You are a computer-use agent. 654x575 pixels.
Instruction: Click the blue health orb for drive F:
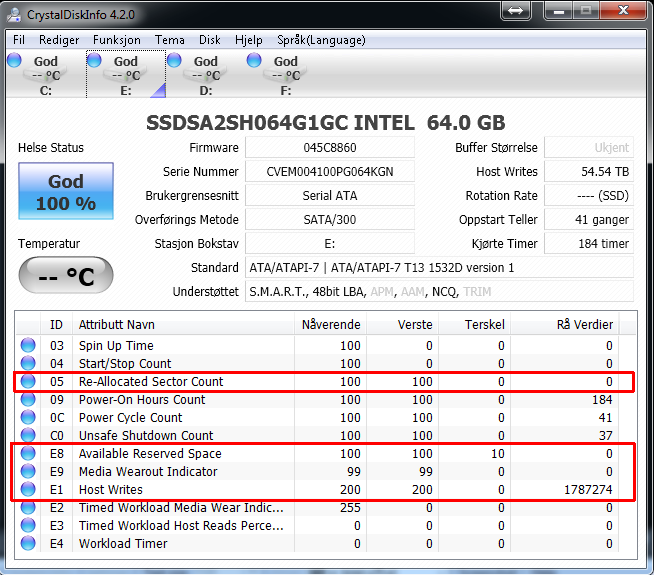click(254, 60)
